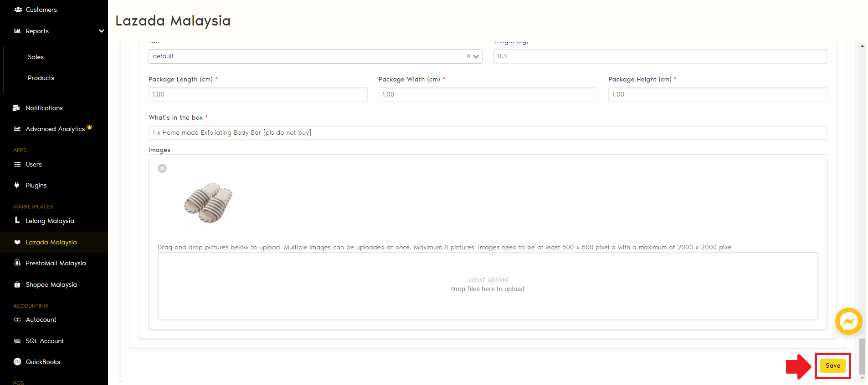The image size is (868, 385).
Task: Click the Lelong Malaysia L icon
Action: 17,220
